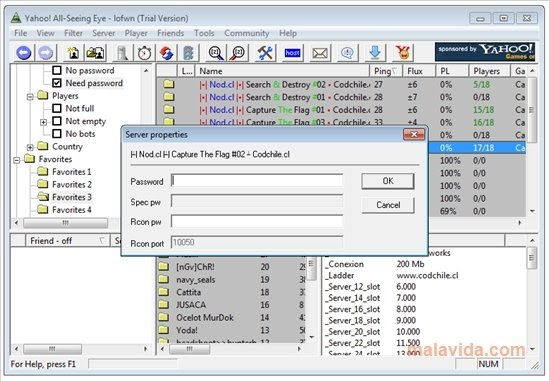Click the stopwatch timer toolbar icon
549x381 pixels.
point(144,53)
